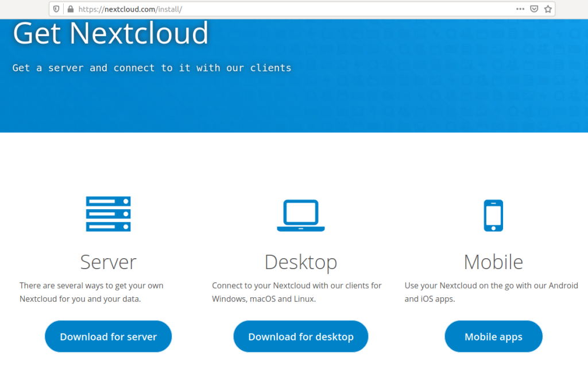Click the server rack icon
The width and height of the screenshot is (588, 368).
(x=109, y=214)
